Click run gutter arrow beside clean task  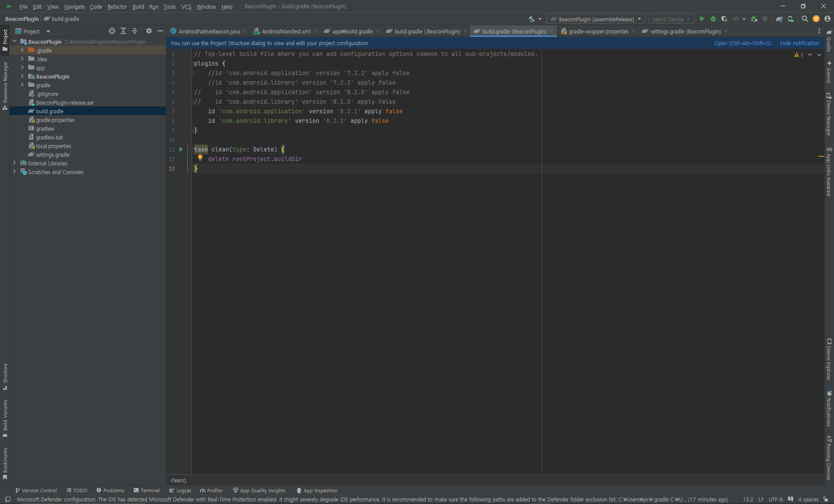point(181,149)
